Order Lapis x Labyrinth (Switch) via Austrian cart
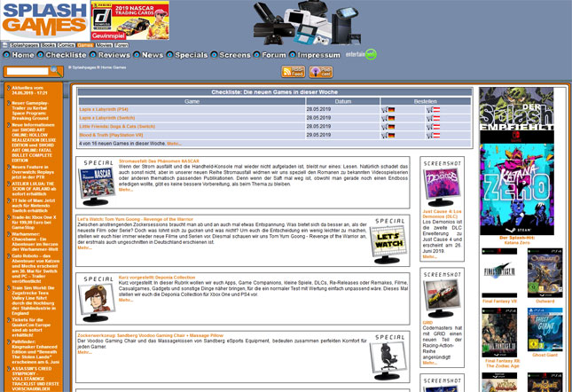 (x=434, y=118)
